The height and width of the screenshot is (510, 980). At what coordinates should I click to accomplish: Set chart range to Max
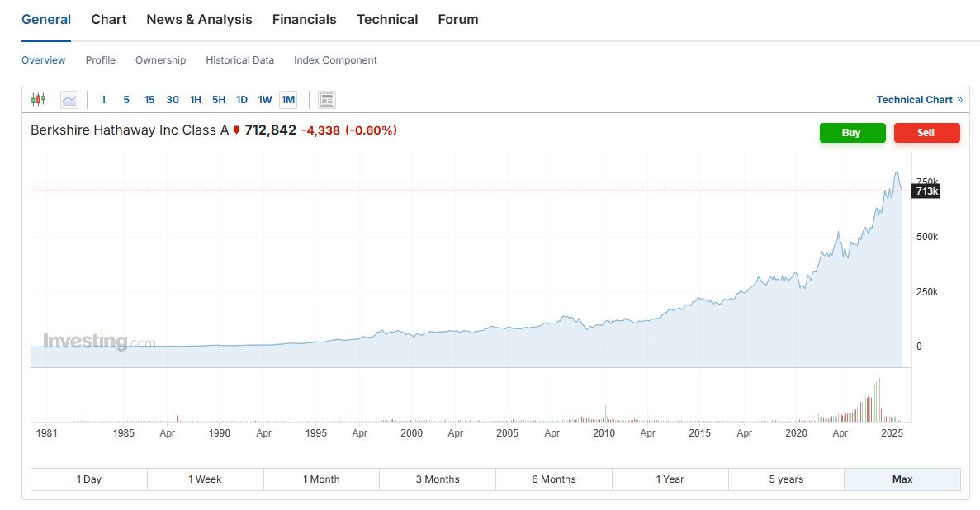coord(902,479)
